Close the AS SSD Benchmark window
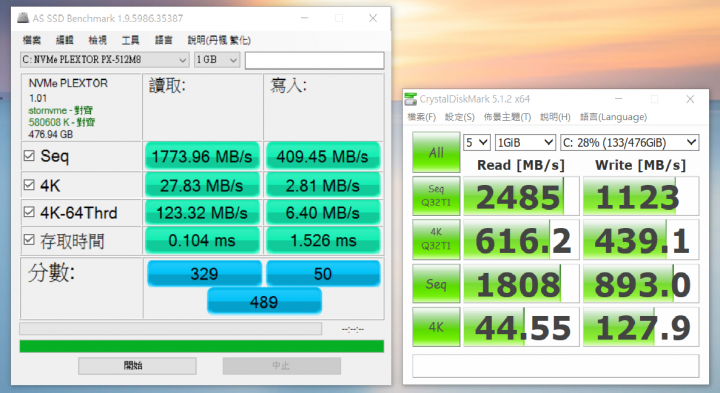 (373, 18)
